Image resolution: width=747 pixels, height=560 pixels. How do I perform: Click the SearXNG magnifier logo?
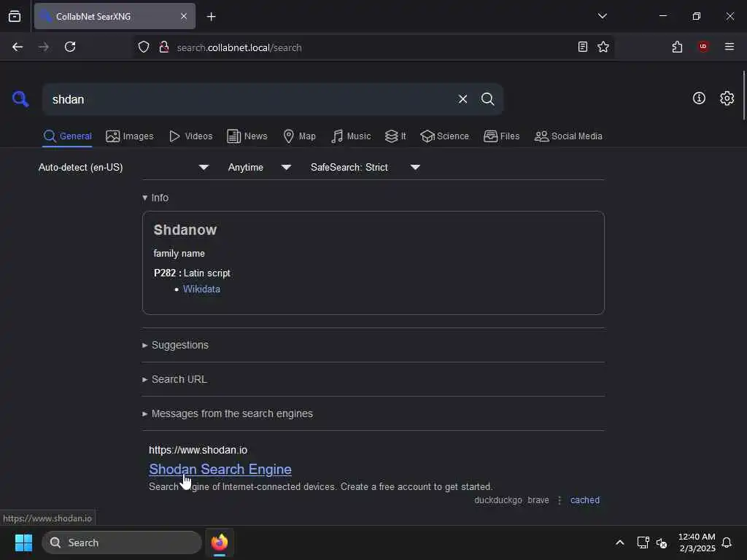point(20,99)
